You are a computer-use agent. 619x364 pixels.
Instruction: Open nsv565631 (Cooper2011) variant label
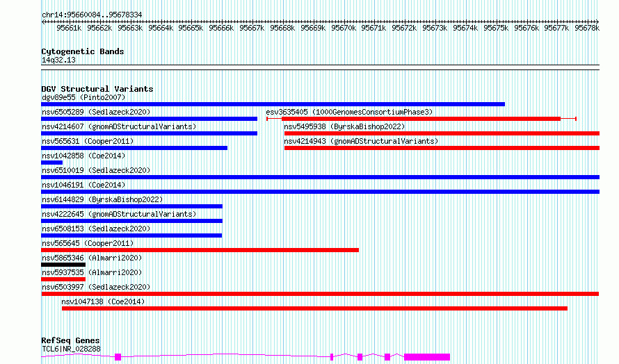tap(88, 141)
